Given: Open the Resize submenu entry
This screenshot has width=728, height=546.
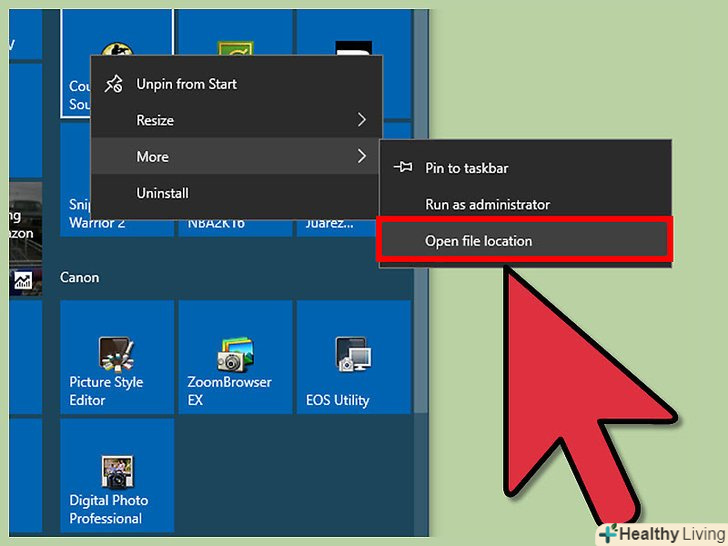Looking at the screenshot, I should click(x=236, y=120).
